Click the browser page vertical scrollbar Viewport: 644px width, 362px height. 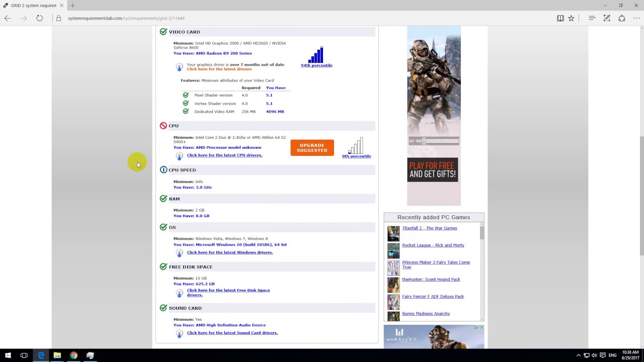click(x=641, y=186)
